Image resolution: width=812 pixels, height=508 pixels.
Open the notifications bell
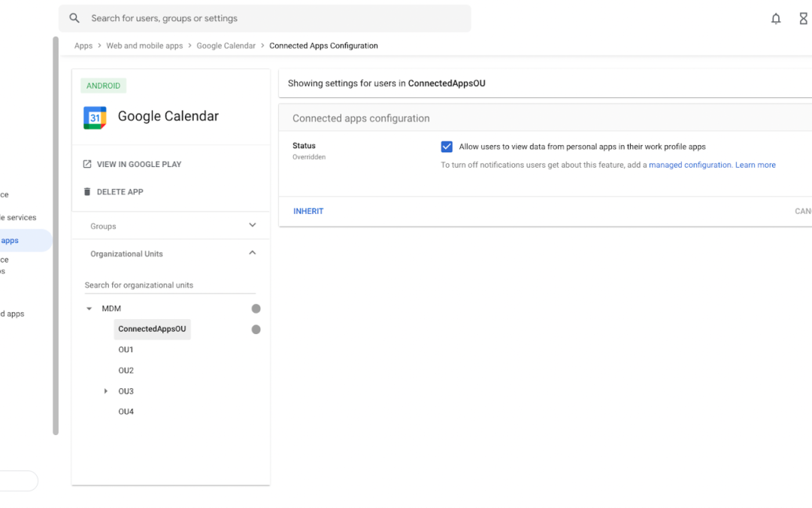pyautogui.click(x=776, y=19)
